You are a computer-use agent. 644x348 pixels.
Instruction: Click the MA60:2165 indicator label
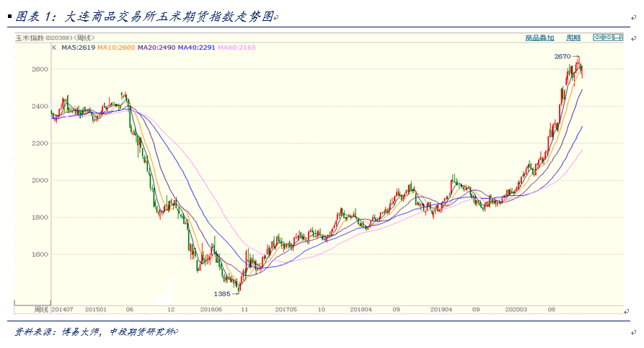coord(237,48)
